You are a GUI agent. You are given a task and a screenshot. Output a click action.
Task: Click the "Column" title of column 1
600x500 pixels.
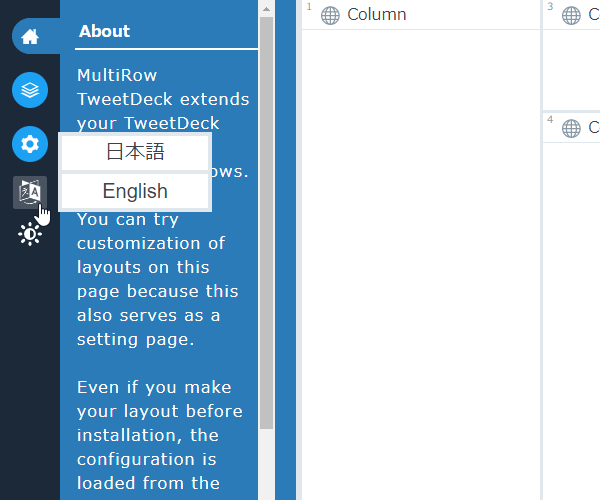377,15
